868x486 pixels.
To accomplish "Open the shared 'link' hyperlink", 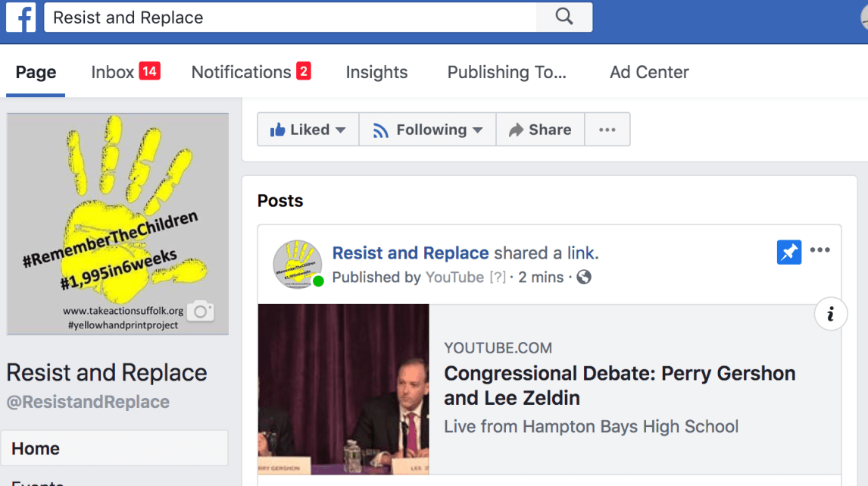I will point(581,252).
